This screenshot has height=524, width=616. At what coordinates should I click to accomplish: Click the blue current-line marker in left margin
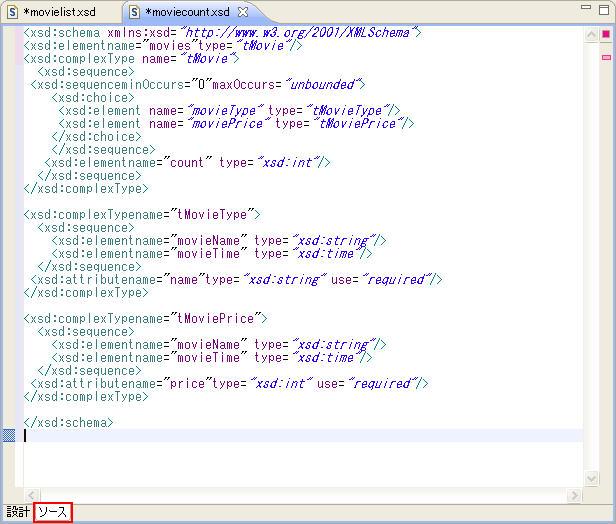(x=9, y=435)
